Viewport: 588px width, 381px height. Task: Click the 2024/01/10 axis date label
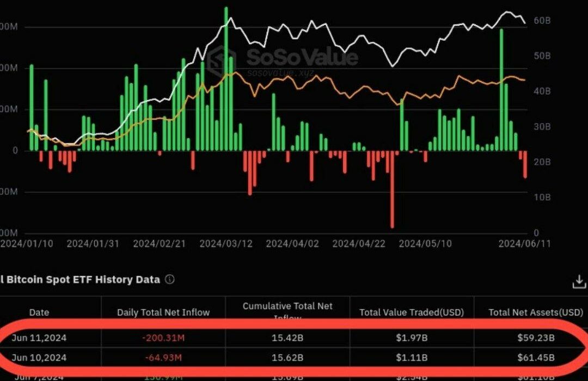(x=26, y=244)
